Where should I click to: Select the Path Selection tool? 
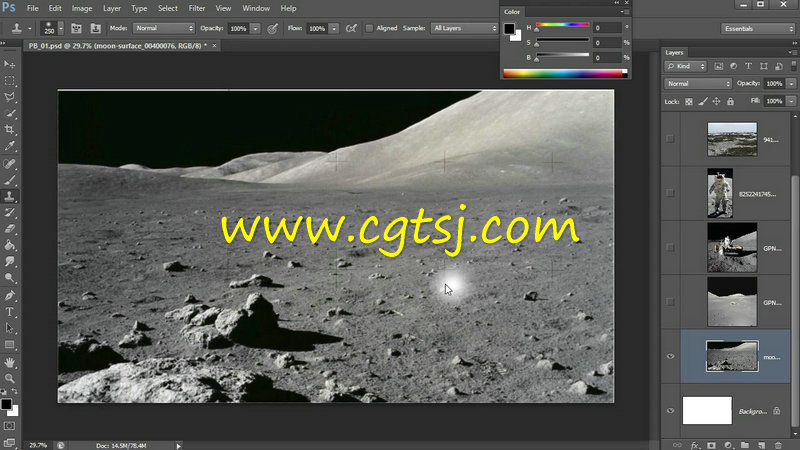coord(9,328)
